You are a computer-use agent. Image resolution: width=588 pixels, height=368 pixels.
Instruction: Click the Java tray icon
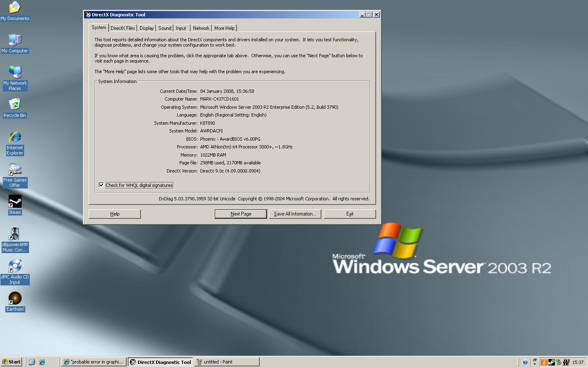point(544,362)
